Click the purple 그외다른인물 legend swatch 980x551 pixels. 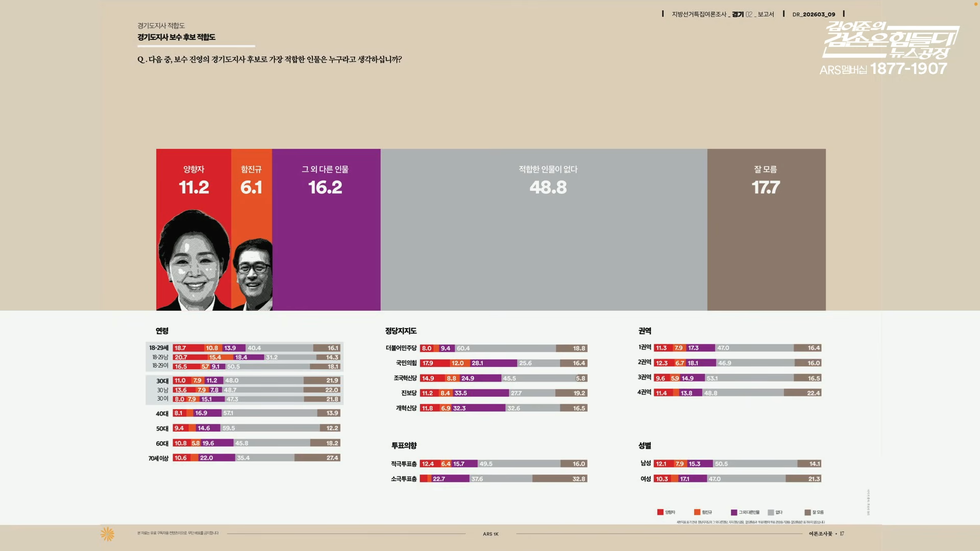[733, 512]
